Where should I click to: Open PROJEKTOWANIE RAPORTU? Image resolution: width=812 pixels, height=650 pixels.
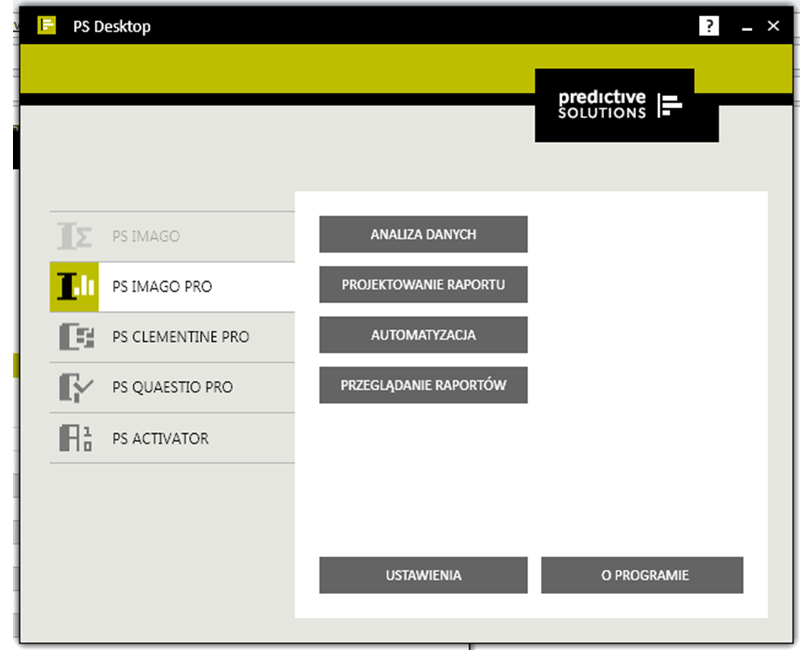[x=423, y=284]
